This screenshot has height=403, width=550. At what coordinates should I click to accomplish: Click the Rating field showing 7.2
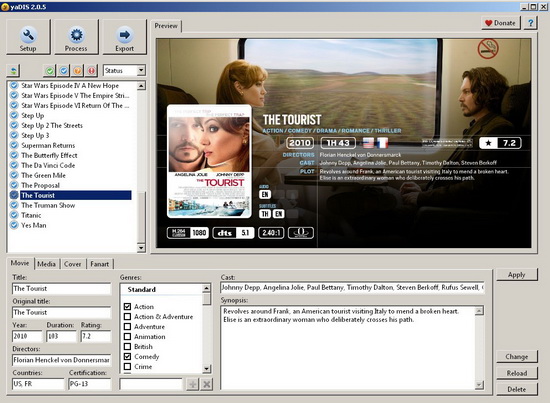[96, 336]
